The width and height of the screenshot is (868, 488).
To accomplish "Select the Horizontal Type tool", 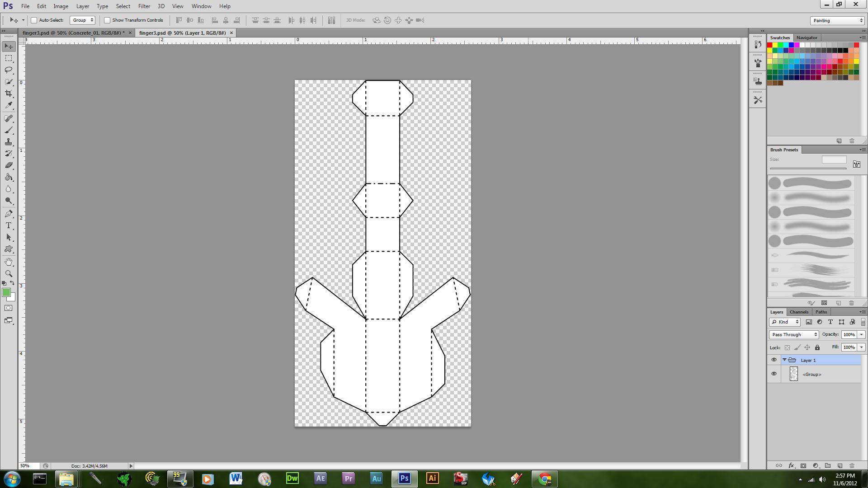I will coord(9,225).
